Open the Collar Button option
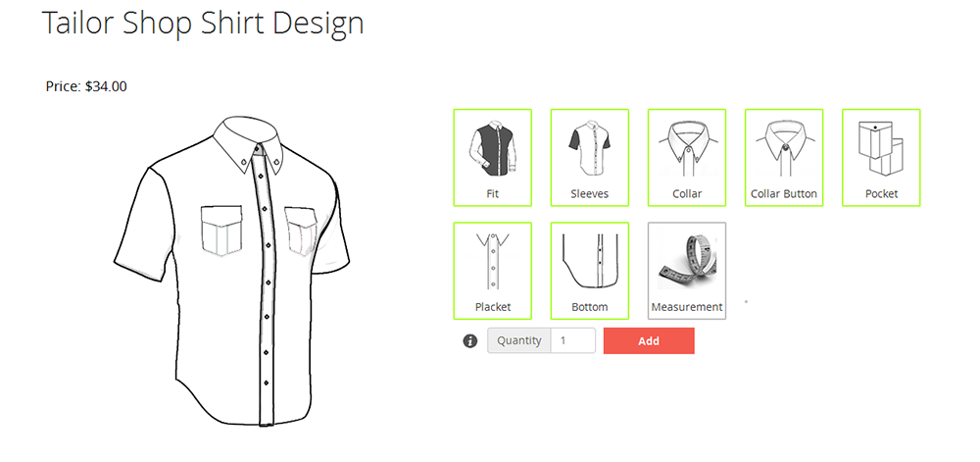Viewport: 980px width, 462px height. pos(784,158)
